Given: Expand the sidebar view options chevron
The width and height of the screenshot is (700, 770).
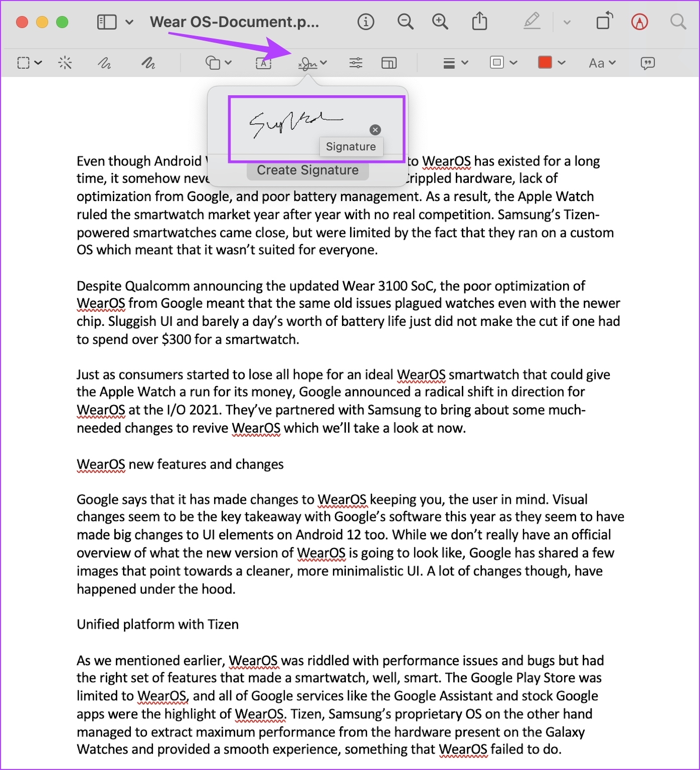Looking at the screenshot, I should (129, 22).
